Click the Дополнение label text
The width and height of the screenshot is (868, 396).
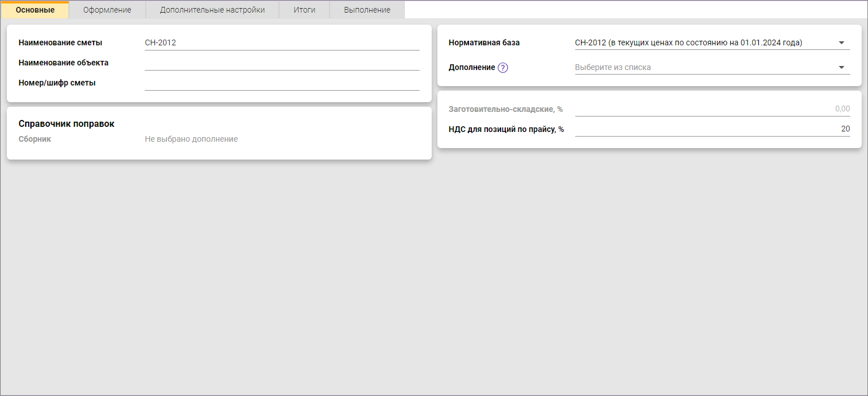471,67
